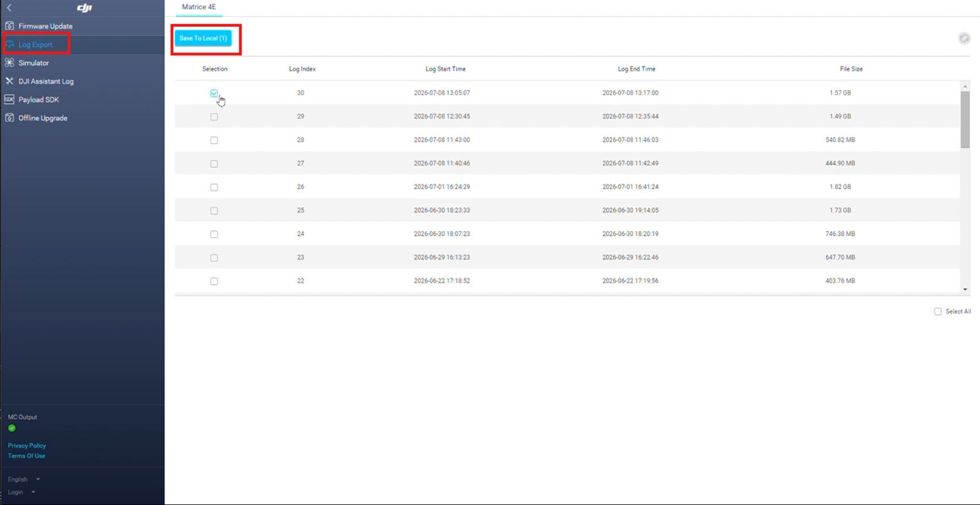Click the Firmware Update icon
Screen dimensions: 980x505
[10, 26]
